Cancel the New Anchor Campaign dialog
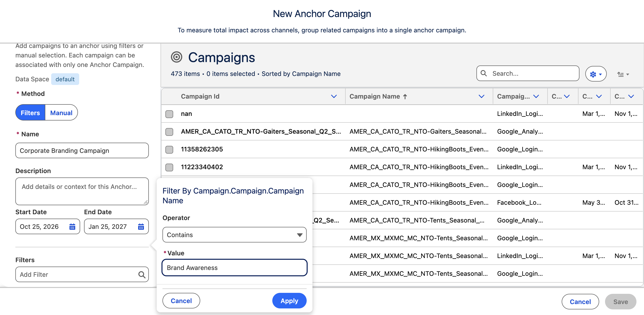The height and width of the screenshot is (315, 644). coord(580,302)
